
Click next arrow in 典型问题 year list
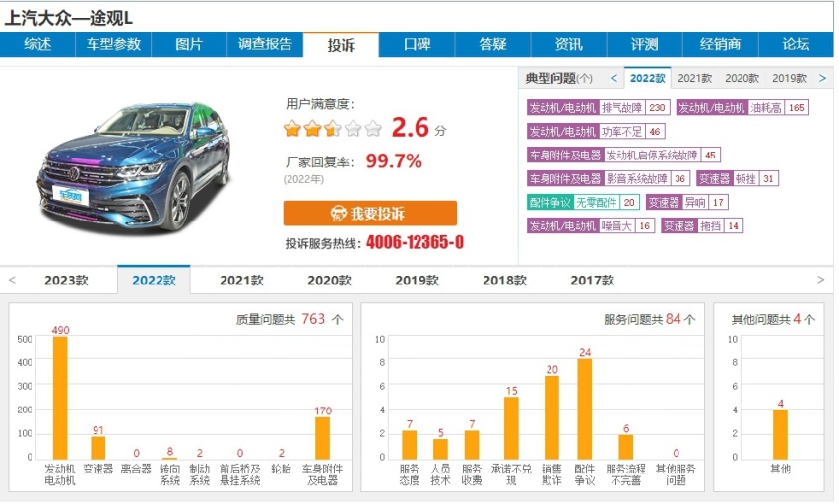pos(822,78)
